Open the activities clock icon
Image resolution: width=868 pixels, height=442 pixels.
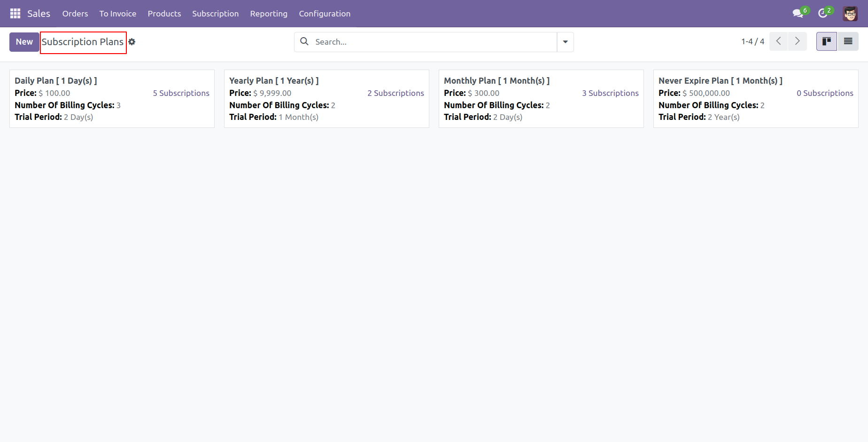[822, 14]
